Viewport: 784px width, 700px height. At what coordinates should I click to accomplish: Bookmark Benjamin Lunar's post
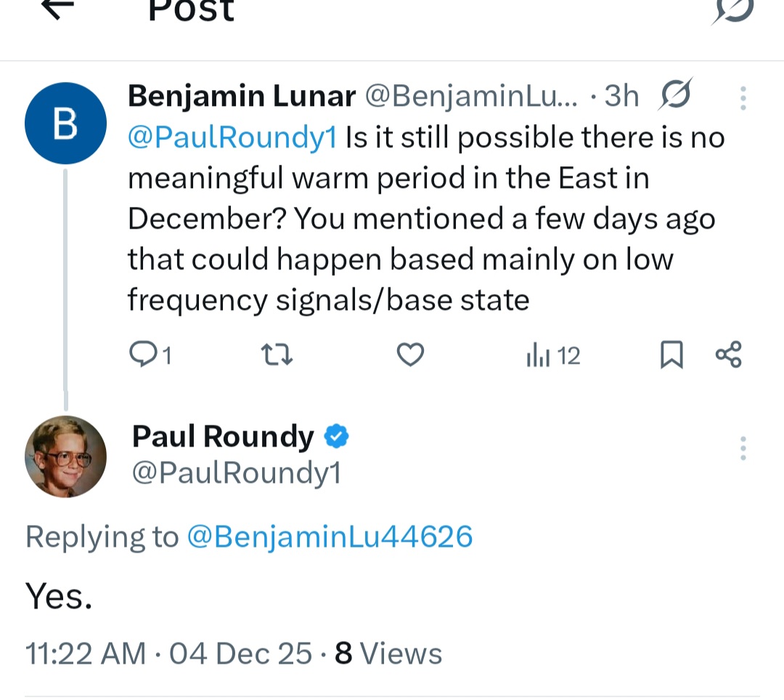point(671,355)
